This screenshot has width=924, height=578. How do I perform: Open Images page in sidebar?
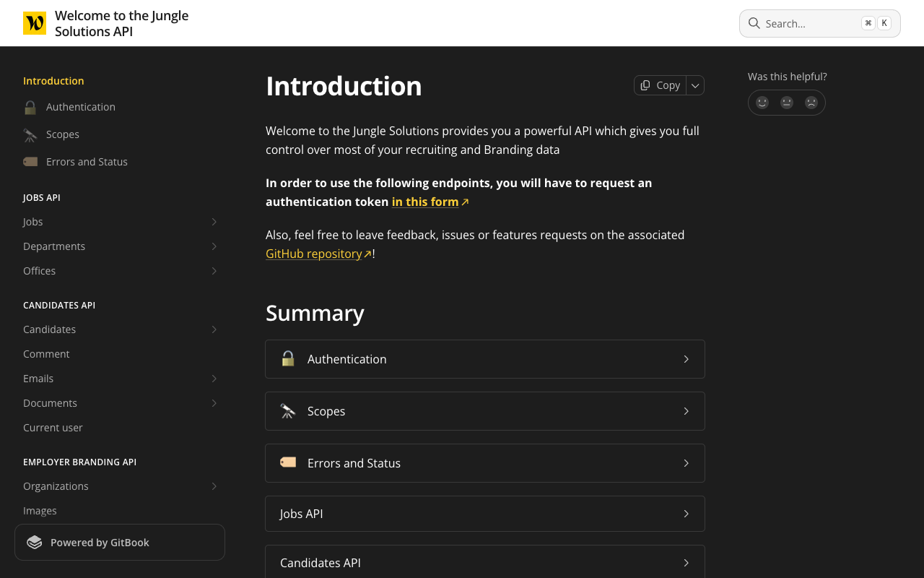coord(40,511)
